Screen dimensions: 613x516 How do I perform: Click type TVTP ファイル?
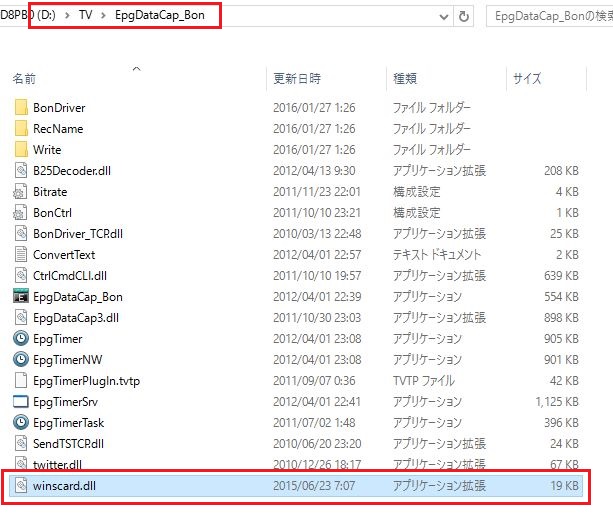(x=424, y=381)
